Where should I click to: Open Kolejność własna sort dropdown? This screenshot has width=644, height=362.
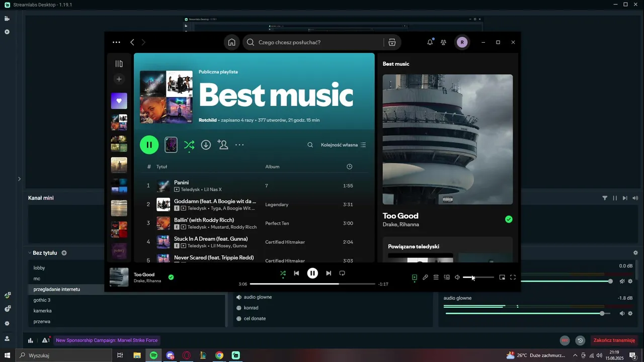coord(344,145)
